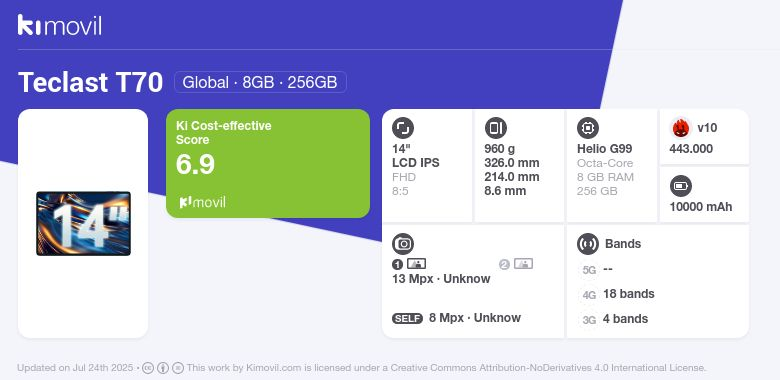Click the Ki Cost-effective Score label
Viewport: 780px width, 380px height.
(x=224, y=133)
